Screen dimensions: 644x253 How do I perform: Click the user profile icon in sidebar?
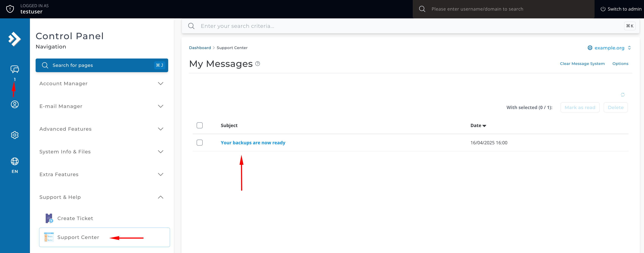(x=15, y=104)
